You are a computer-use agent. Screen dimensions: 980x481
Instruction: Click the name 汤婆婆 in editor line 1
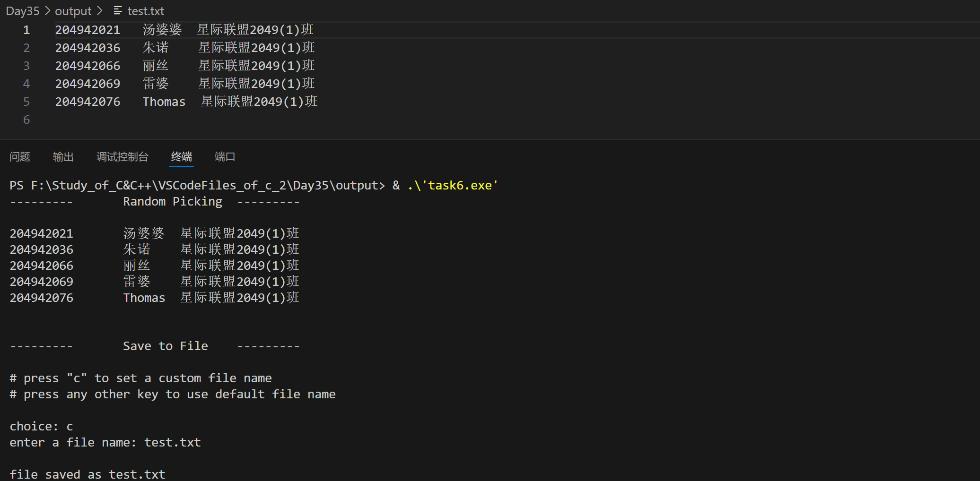point(162,30)
